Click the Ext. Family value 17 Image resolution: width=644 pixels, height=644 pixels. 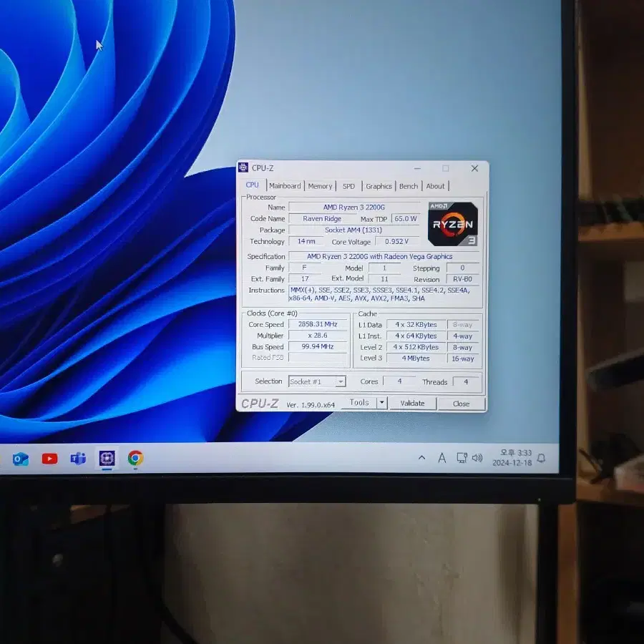[305, 279]
